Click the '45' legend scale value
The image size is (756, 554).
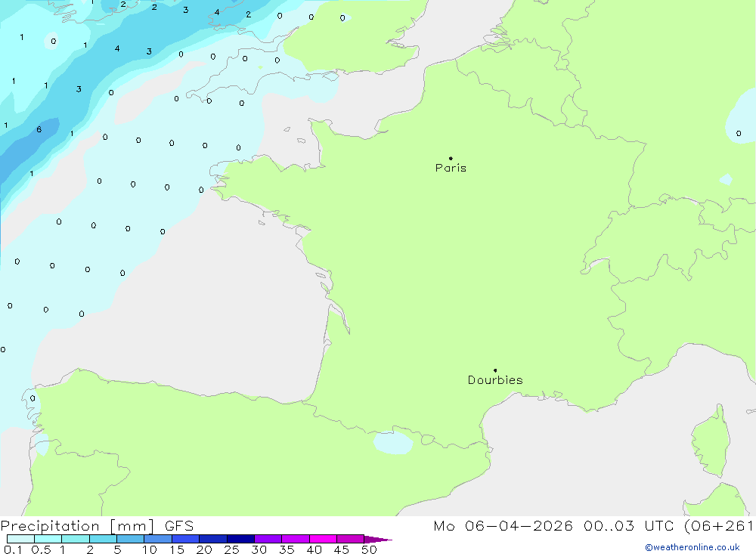pos(342,549)
